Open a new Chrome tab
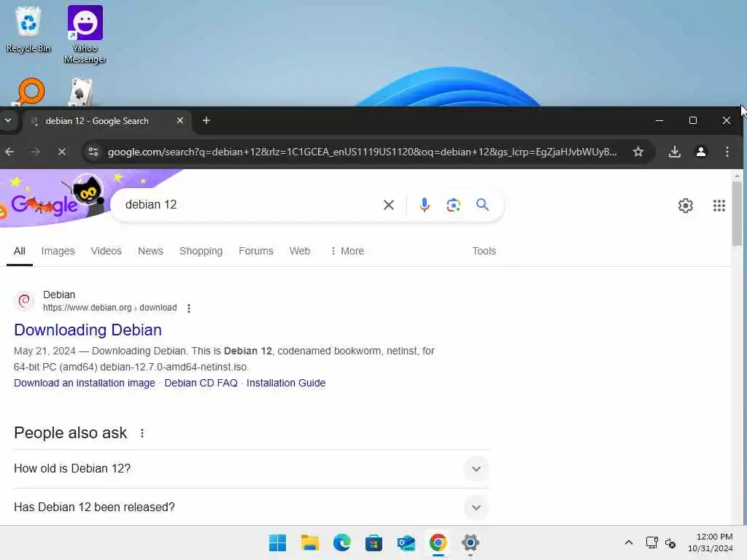This screenshot has height=560, width=747. tap(206, 120)
